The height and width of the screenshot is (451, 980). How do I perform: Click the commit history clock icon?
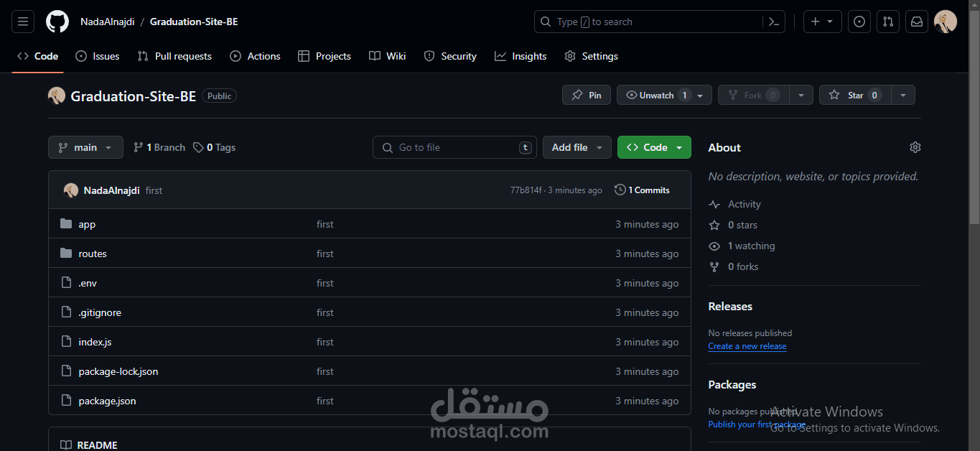point(620,190)
